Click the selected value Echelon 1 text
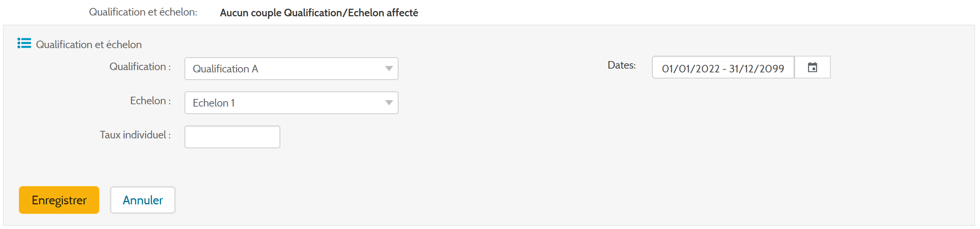This screenshot has height=229, width=980. coord(213,103)
